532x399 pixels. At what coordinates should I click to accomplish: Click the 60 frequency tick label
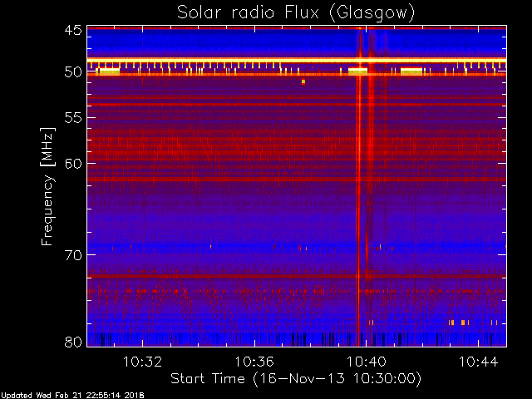pos(73,164)
